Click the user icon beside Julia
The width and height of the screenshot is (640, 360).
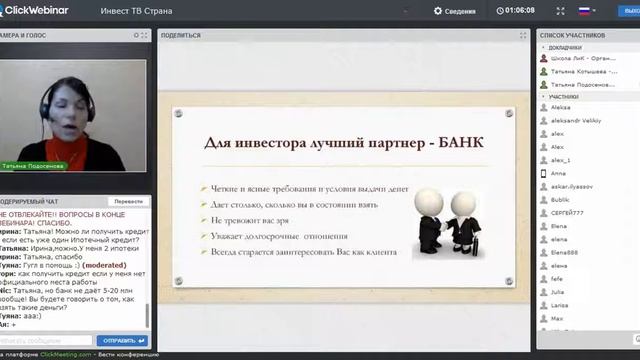(544, 292)
